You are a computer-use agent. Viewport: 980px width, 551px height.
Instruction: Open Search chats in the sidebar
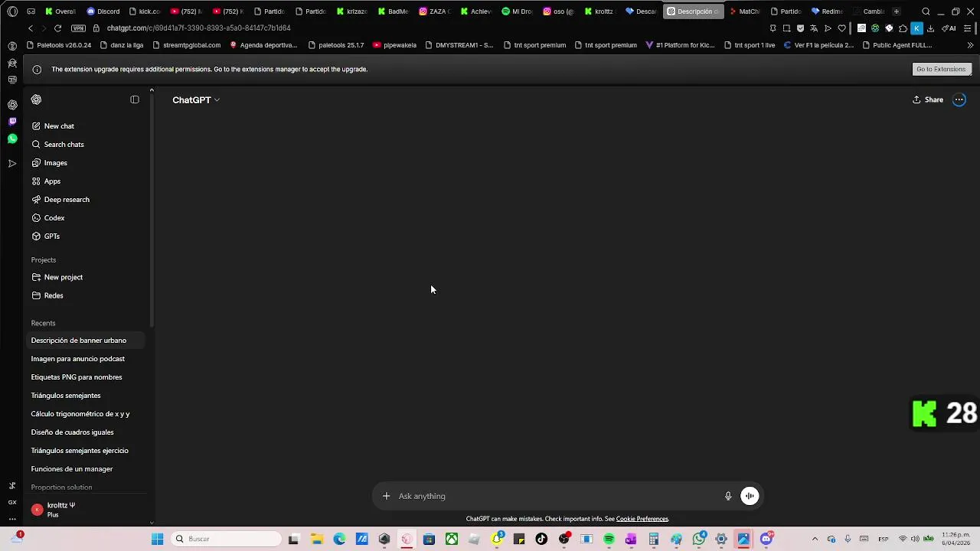tap(86, 145)
